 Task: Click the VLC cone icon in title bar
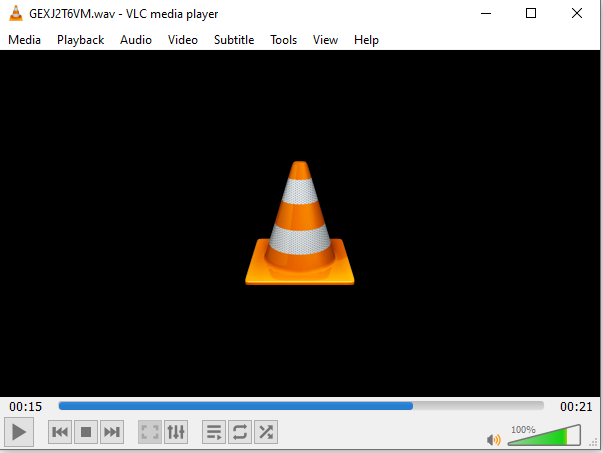tap(16, 13)
